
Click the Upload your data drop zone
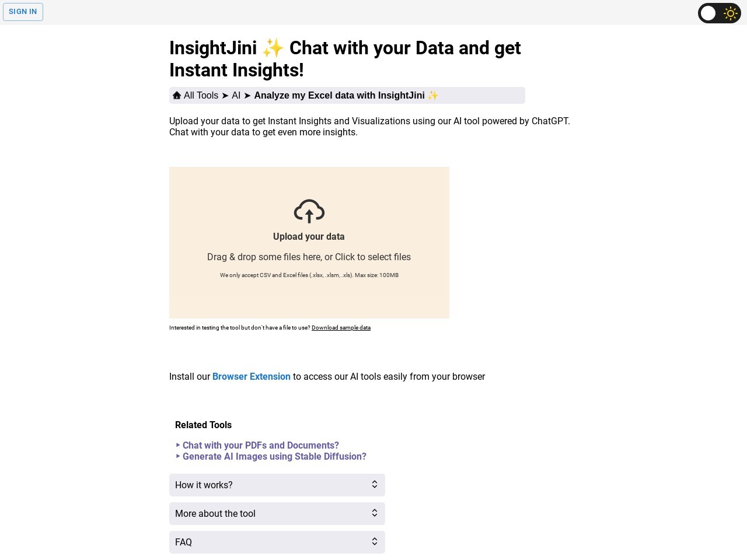coord(309,243)
